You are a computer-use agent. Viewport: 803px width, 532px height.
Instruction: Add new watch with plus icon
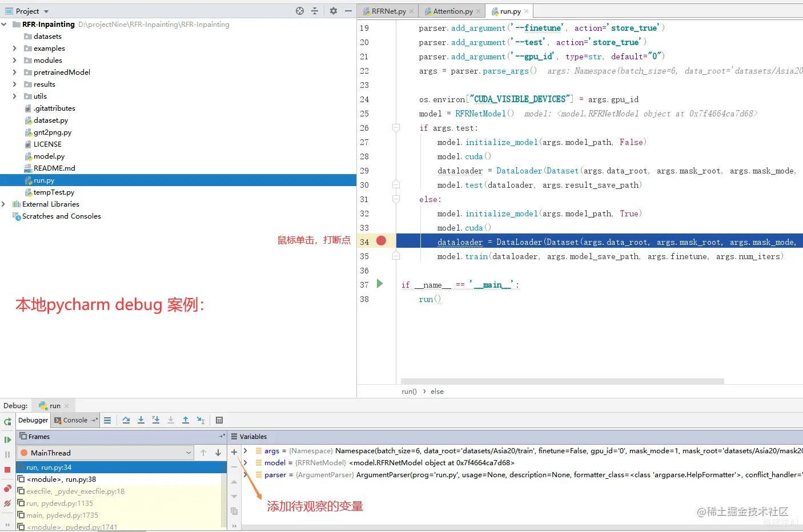pos(234,452)
